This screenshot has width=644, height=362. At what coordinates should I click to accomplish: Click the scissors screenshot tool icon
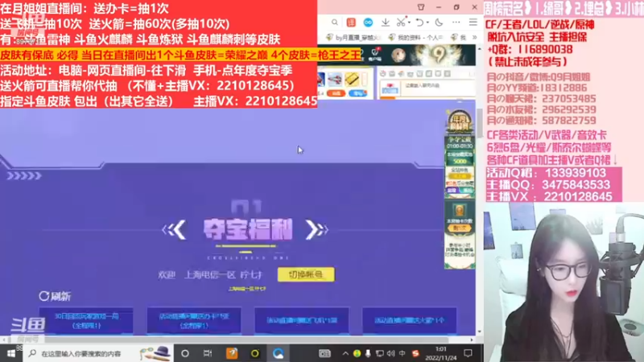401,23
